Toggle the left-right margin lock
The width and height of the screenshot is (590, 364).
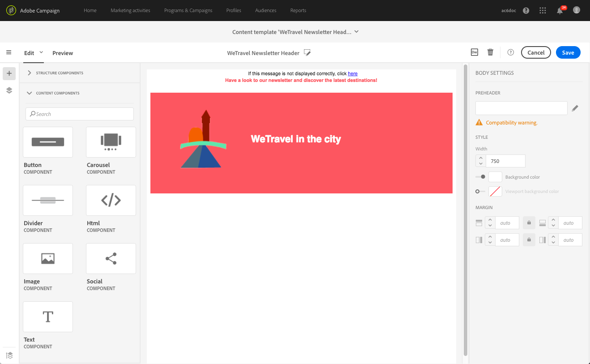[529, 240]
